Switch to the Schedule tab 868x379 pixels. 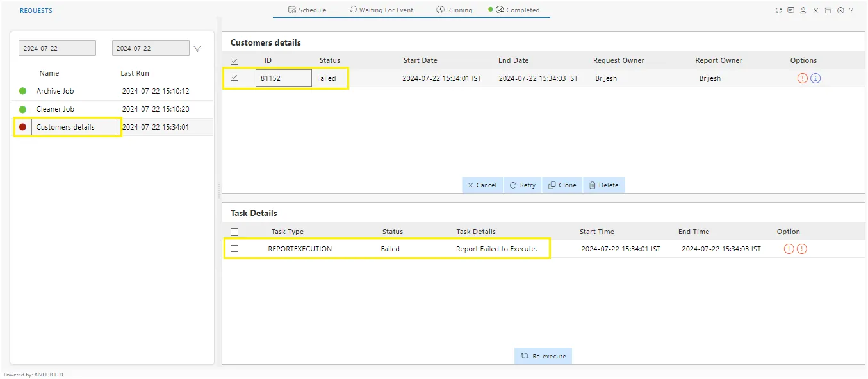coord(307,10)
